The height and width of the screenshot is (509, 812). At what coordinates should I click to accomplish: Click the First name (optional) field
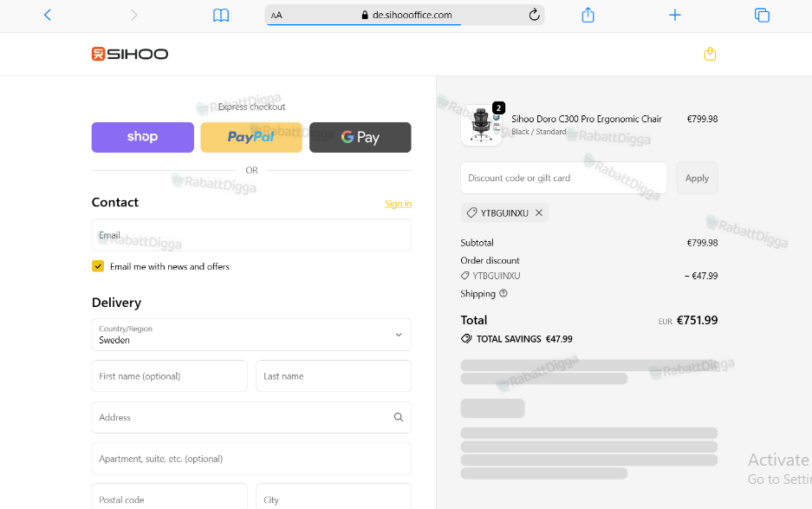(169, 376)
